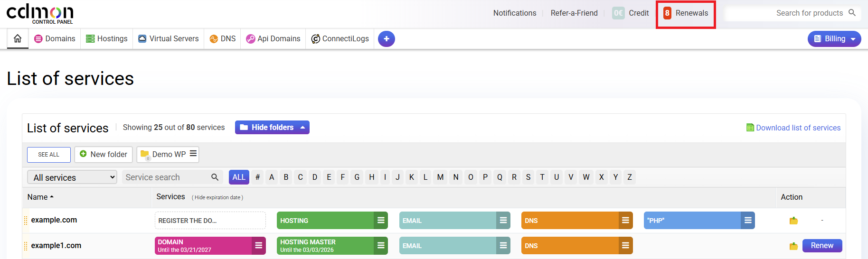Expand the Billing dropdown menu
Viewport: 868px width, 259px height.
click(x=834, y=39)
